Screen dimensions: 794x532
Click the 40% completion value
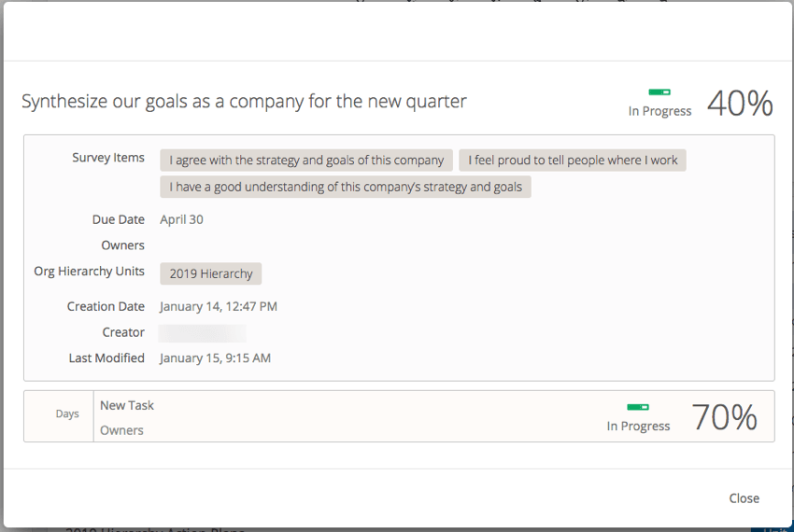pyautogui.click(x=740, y=103)
